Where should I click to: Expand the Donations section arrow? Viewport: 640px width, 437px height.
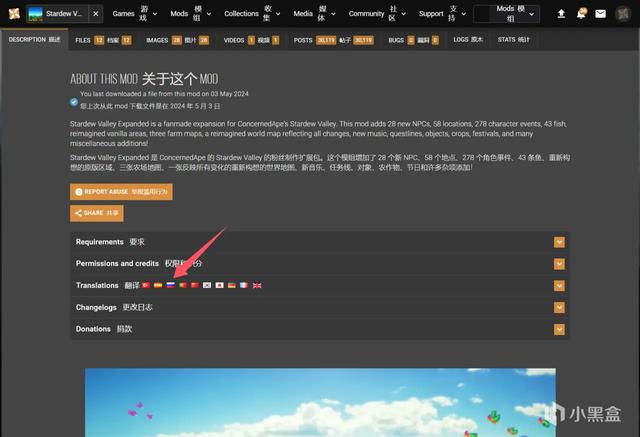pyautogui.click(x=559, y=329)
